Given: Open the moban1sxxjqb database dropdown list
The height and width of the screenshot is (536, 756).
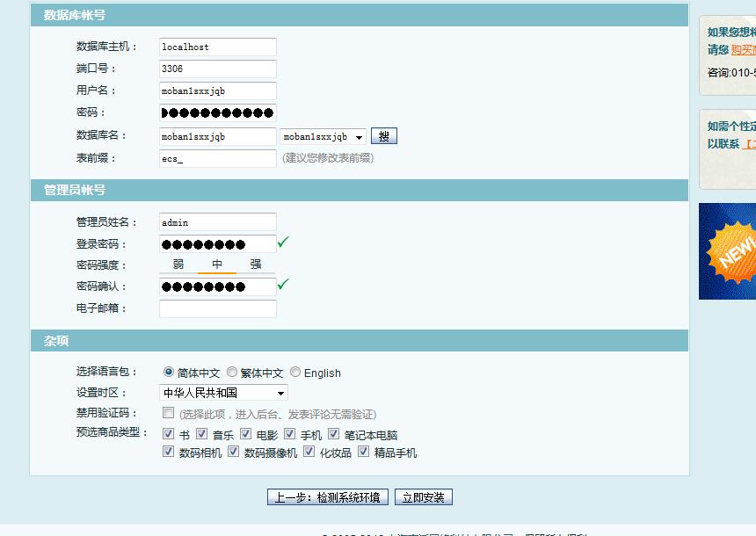Looking at the screenshot, I should pyautogui.click(x=323, y=137).
